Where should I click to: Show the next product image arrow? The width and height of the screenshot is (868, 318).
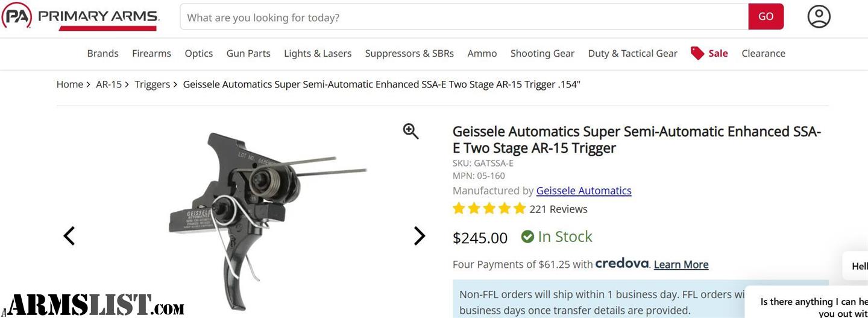pos(420,236)
